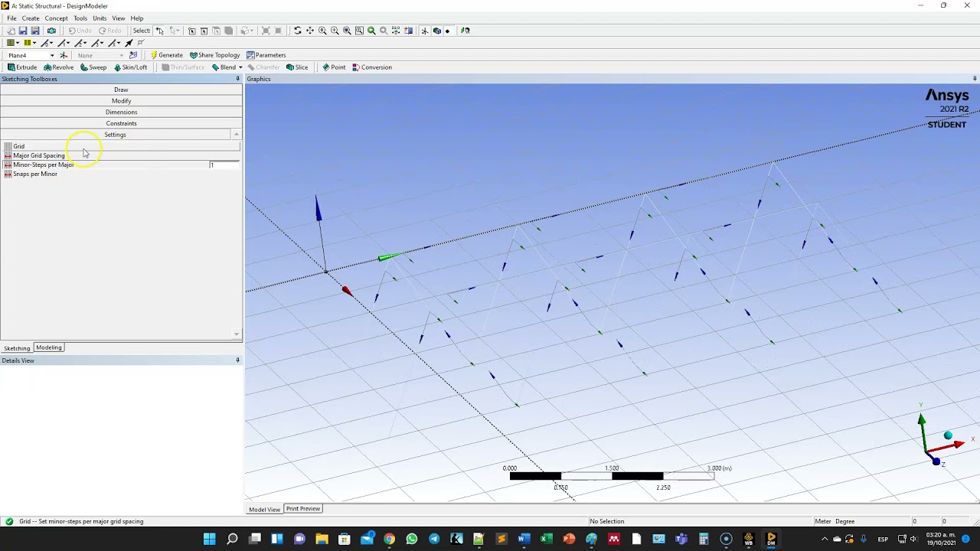Open the Units menu

(x=100, y=18)
